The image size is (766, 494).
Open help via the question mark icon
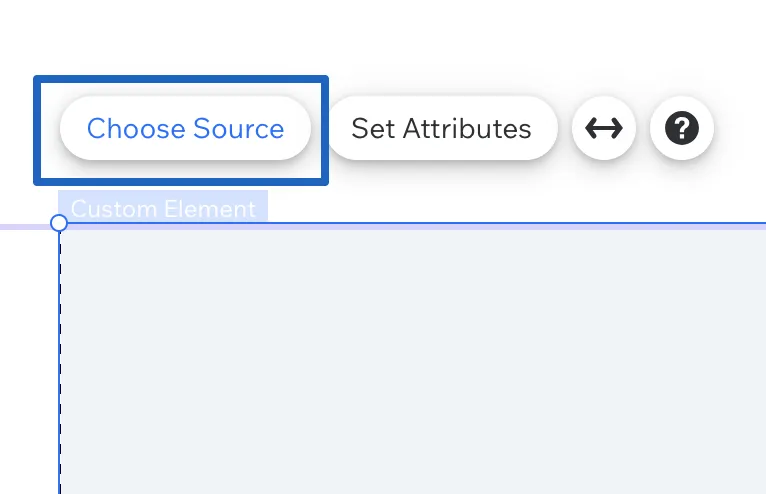coord(682,129)
